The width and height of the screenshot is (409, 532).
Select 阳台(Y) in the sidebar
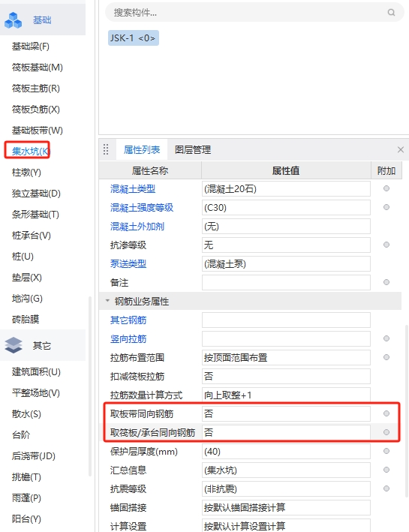point(26,519)
